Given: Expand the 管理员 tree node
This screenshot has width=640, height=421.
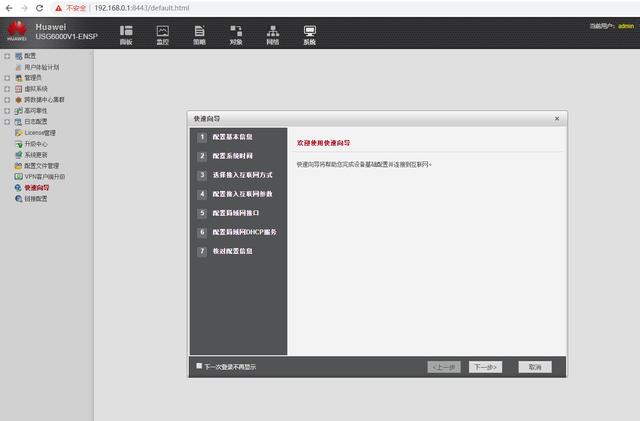Looking at the screenshot, I should [x=7, y=78].
